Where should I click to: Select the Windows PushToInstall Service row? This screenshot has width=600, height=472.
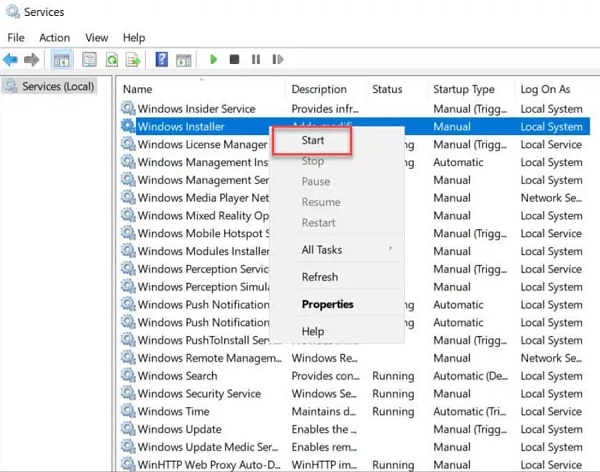coord(354,340)
